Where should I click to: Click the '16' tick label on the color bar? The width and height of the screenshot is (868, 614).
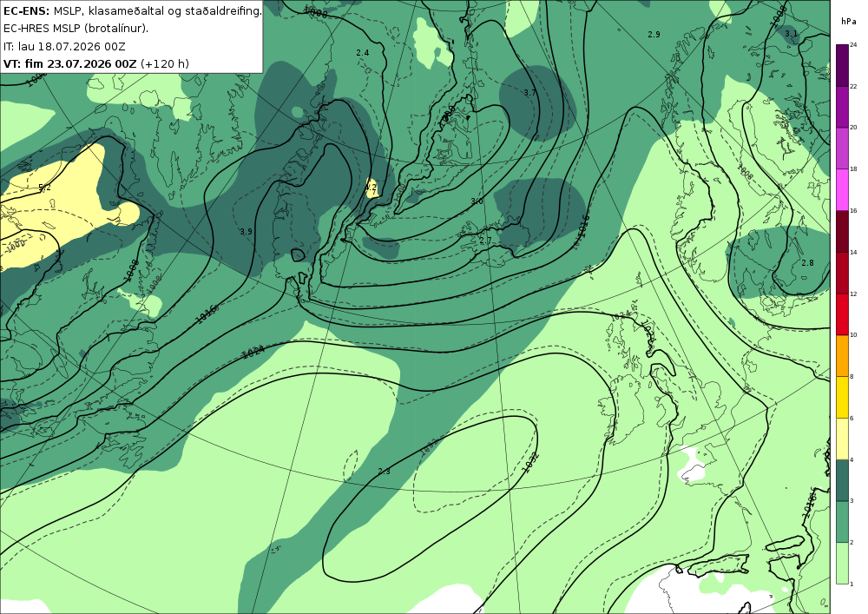(853, 210)
